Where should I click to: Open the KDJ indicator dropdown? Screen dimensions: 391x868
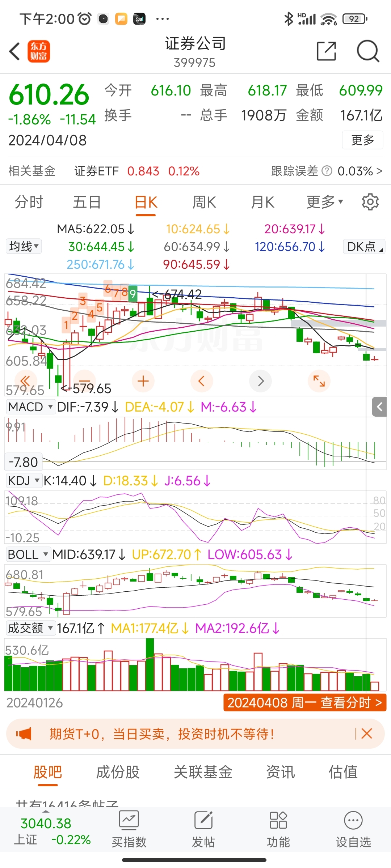24,481
